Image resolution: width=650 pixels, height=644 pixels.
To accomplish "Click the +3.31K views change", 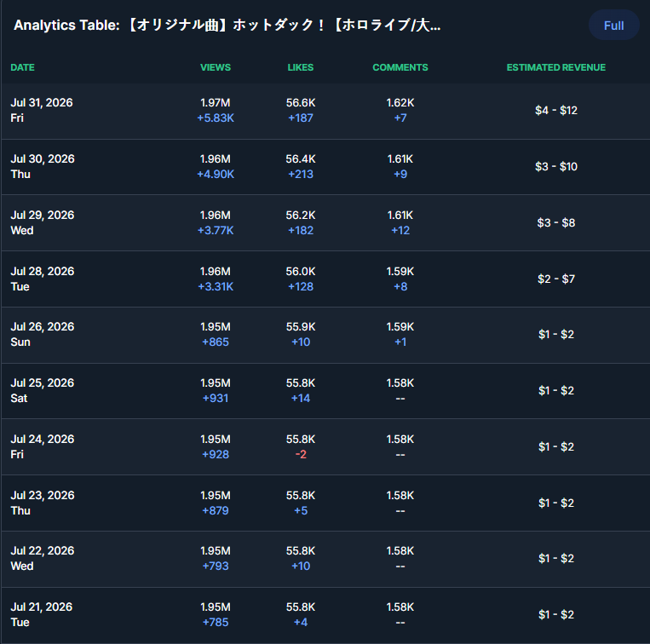I will 216,287.
